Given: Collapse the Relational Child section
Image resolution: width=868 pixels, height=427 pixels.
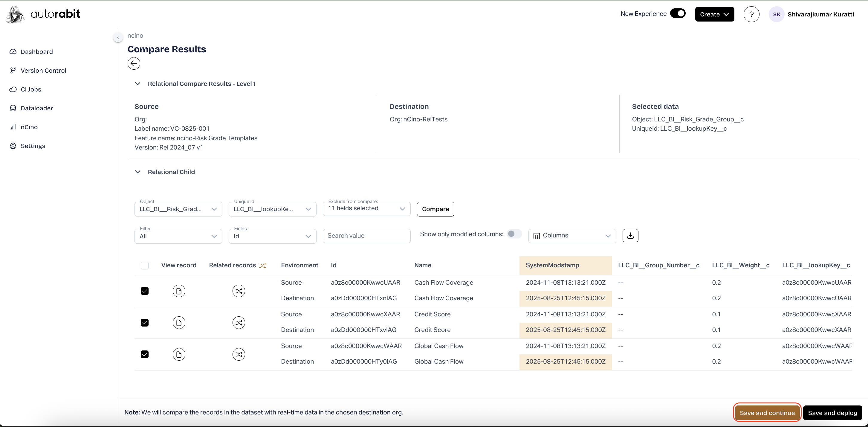Looking at the screenshot, I should (137, 172).
